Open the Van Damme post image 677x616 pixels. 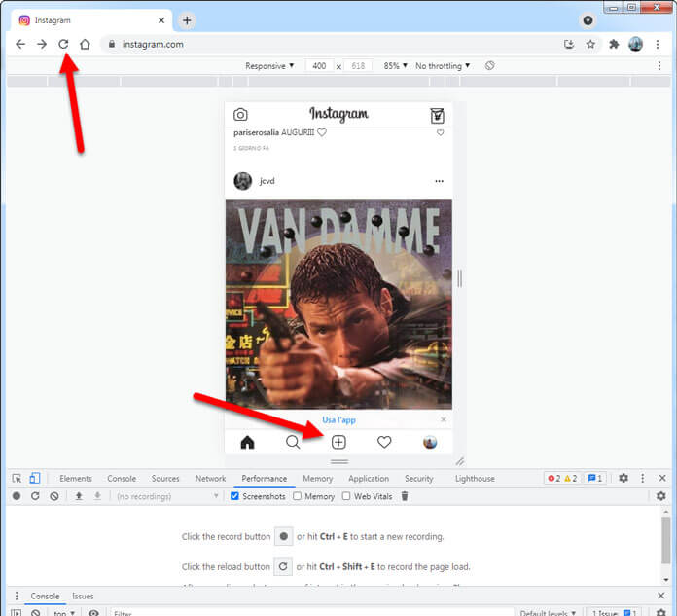[x=338, y=305]
